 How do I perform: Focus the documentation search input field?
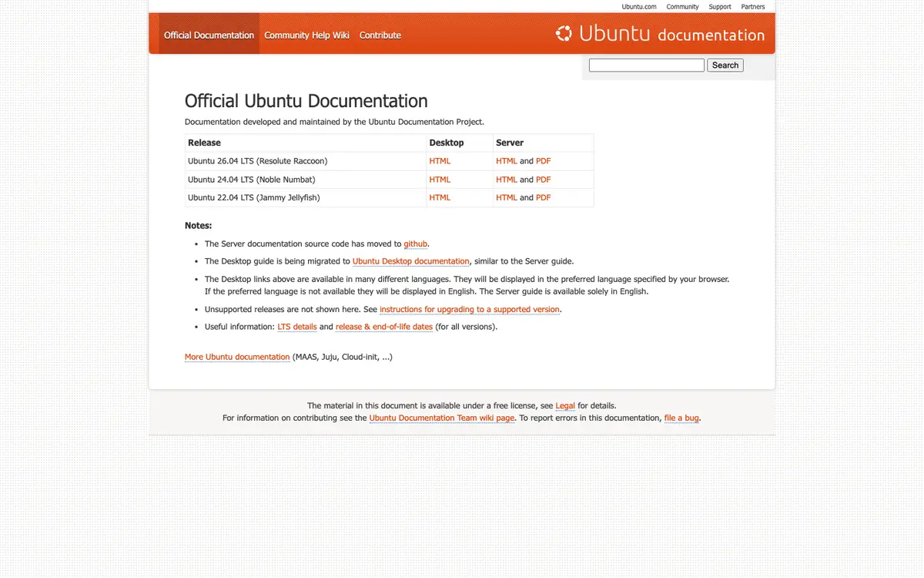647,66
